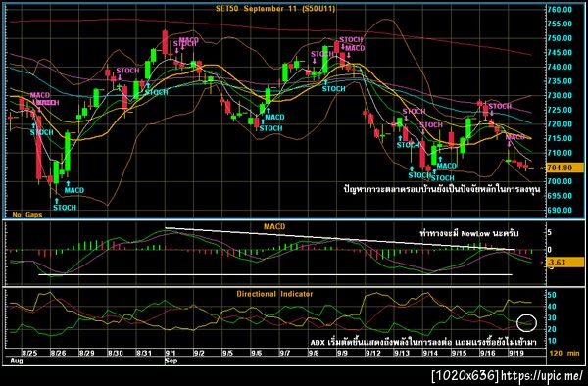
Task: Select the 5 level on MACD axis
Action: point(550,233)
